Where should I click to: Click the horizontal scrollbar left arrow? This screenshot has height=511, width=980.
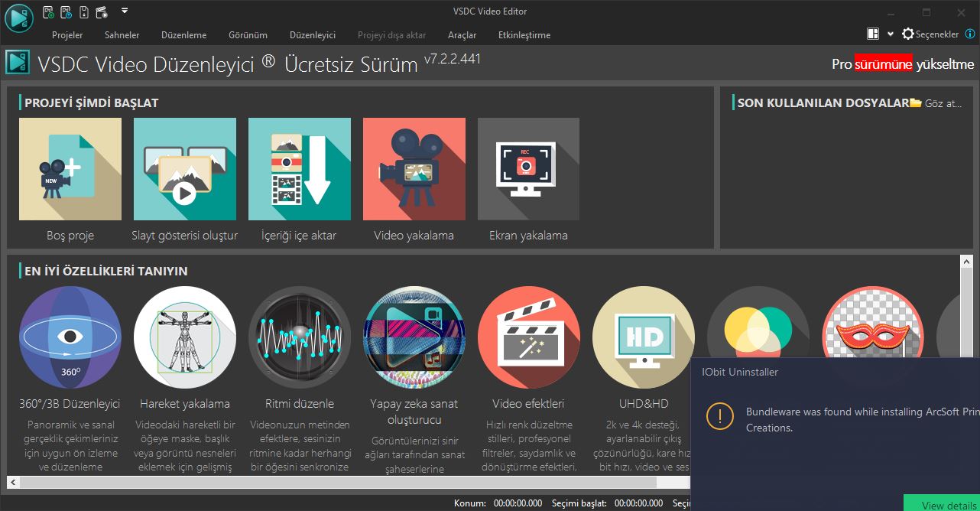click(x=13, y=483)
